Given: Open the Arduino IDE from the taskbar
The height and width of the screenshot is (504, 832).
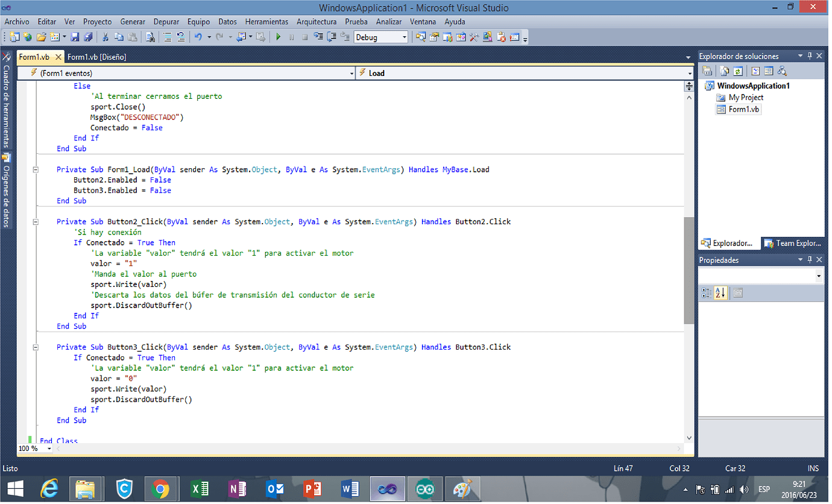Looking at the screenshot, I should pyautogui.click(x=425, y=489).
